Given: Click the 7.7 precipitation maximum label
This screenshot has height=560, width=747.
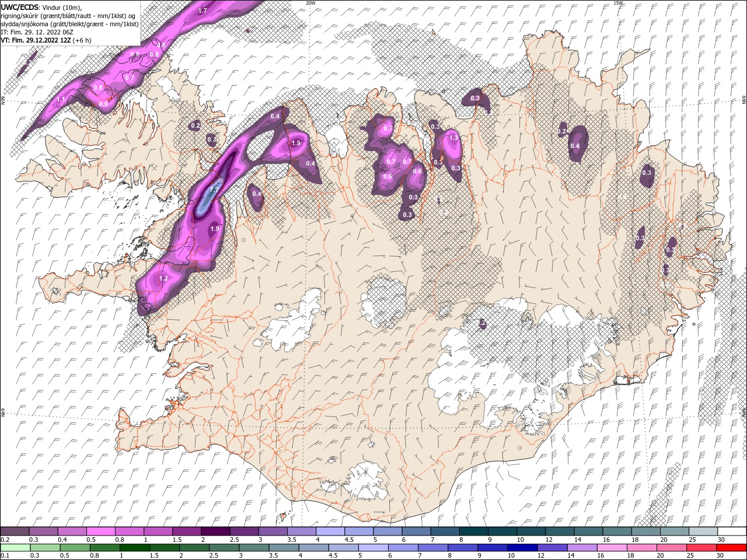Looking at the screenshot, I should (214, 190).
